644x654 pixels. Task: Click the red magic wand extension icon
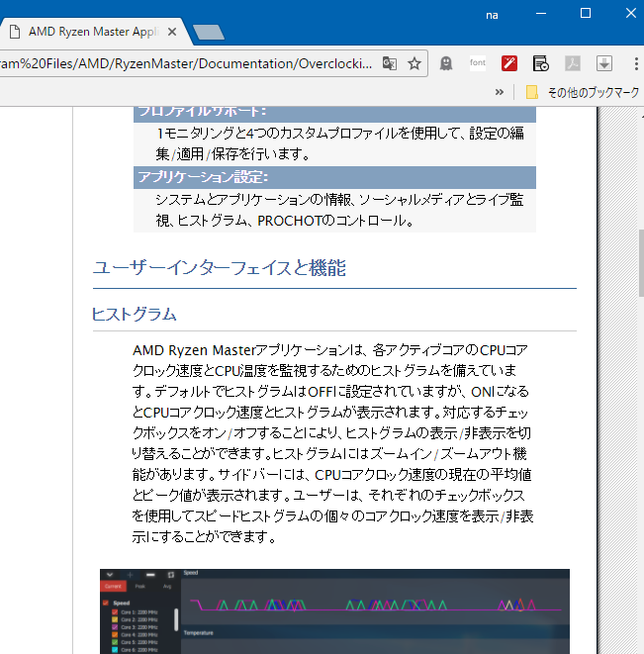pyautogui.click(x=508, y=63)
